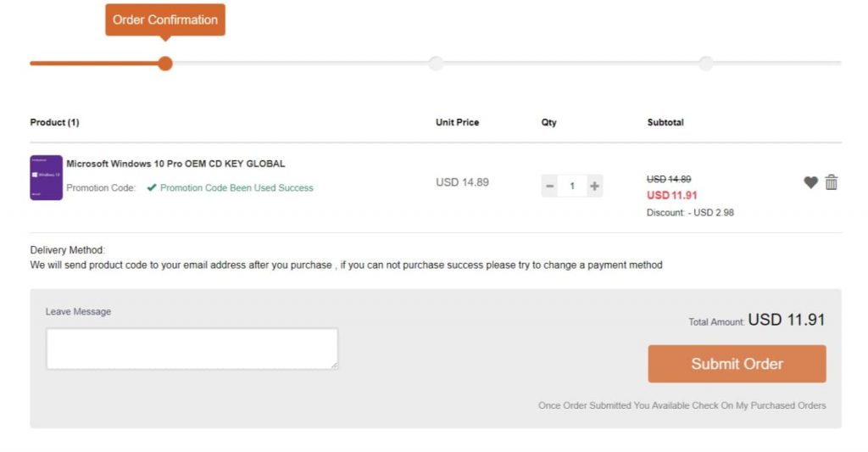This screenshot has width=868, height=452.
Task: Click the struck-through original subtotal price
Action: pyautogui.click(x=669, y=179)
